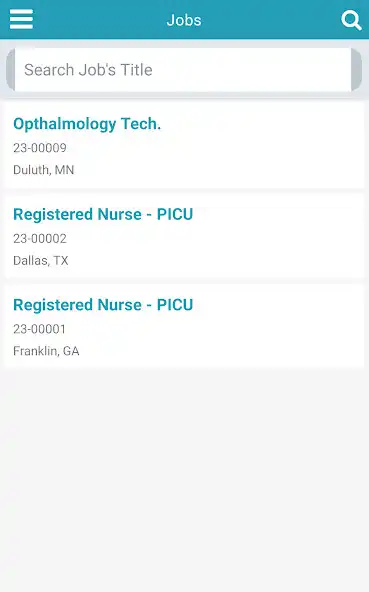Viewport: 369px width, 592px height.
Task: Tap the Jobs header title
Action: [184, 20]
